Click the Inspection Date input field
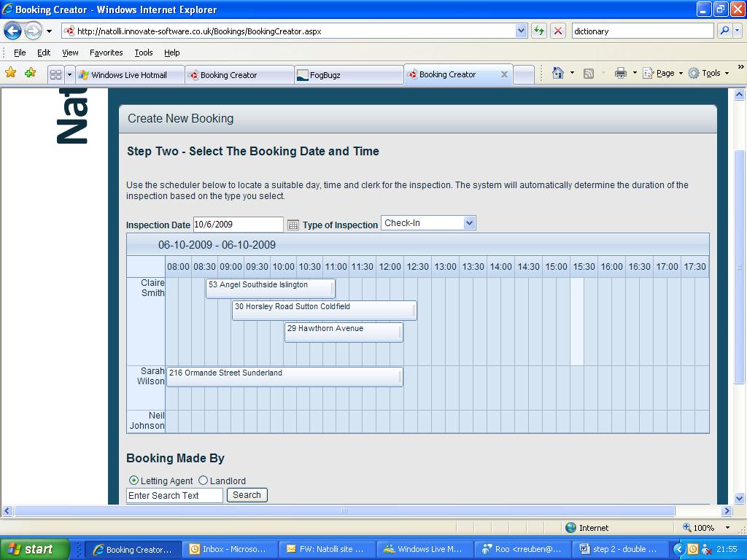The width and height of the screenshot is (747, 560). tap(239, 225)
